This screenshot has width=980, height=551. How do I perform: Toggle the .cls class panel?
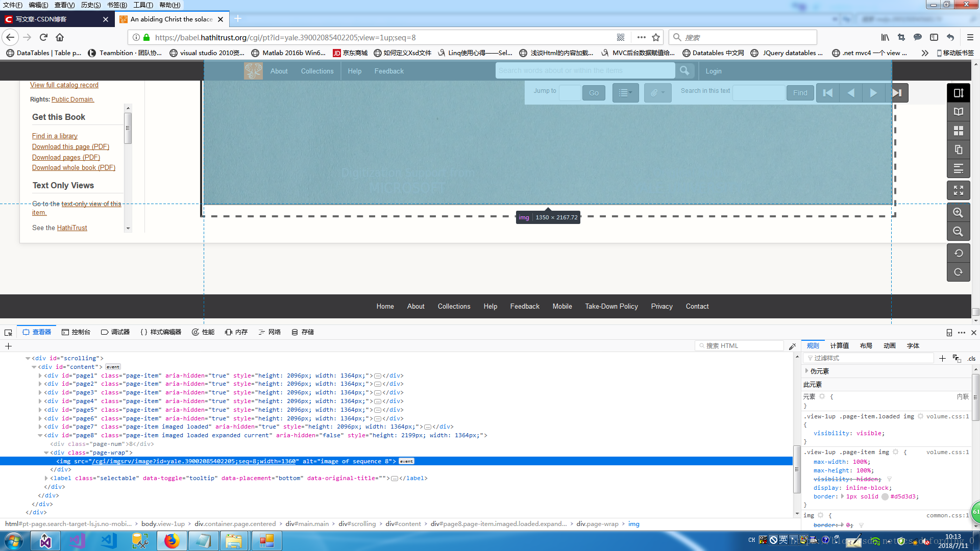click(971, 358)
